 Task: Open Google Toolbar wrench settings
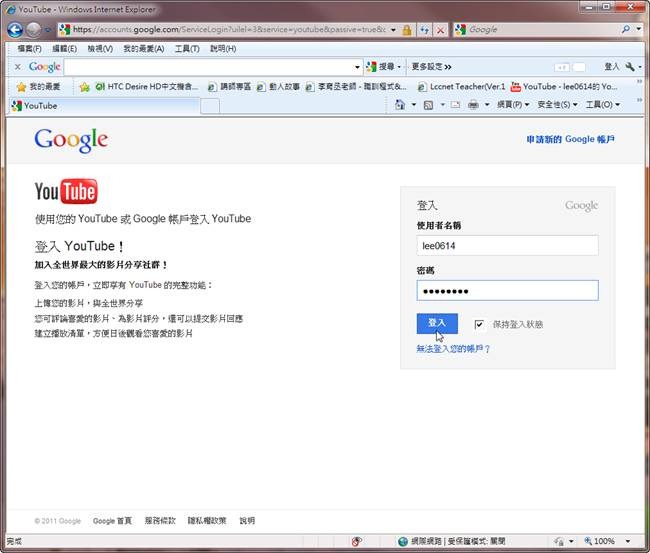(630, 67)
